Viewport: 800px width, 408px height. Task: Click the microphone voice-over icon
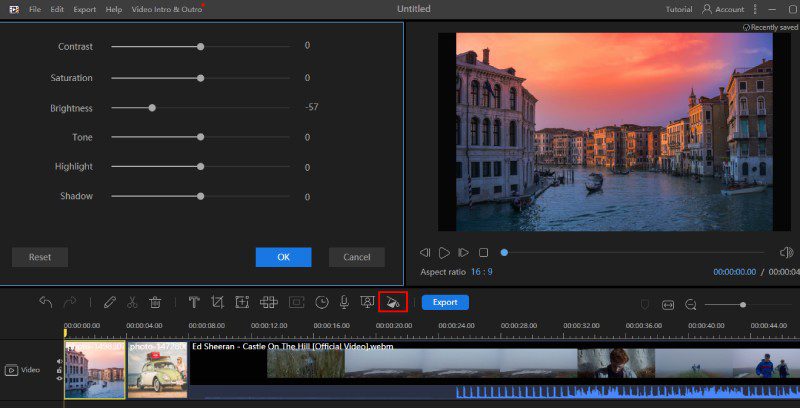344,302
